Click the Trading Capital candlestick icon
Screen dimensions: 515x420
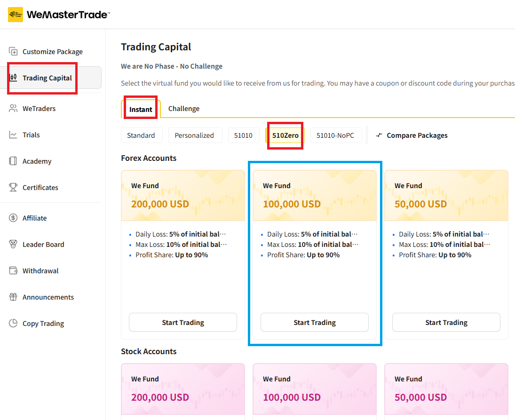(13, 78)
